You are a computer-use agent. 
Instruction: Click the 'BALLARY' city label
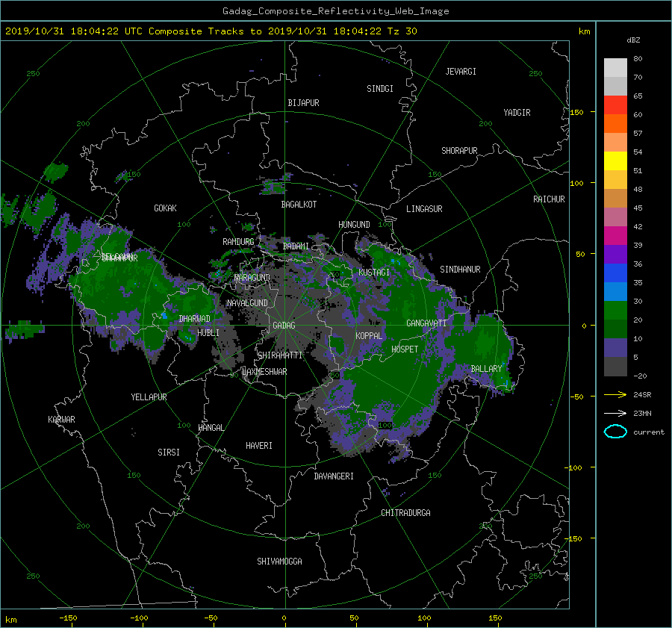pyautogui.click(x=486, y=369)
